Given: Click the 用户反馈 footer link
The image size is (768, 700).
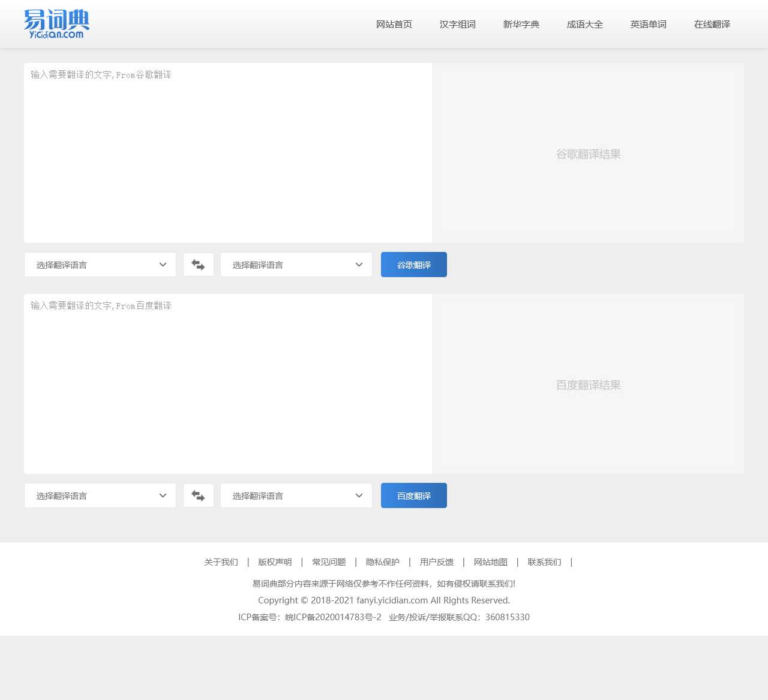Looking at the screenshot, I should click(x=437, y=562).
